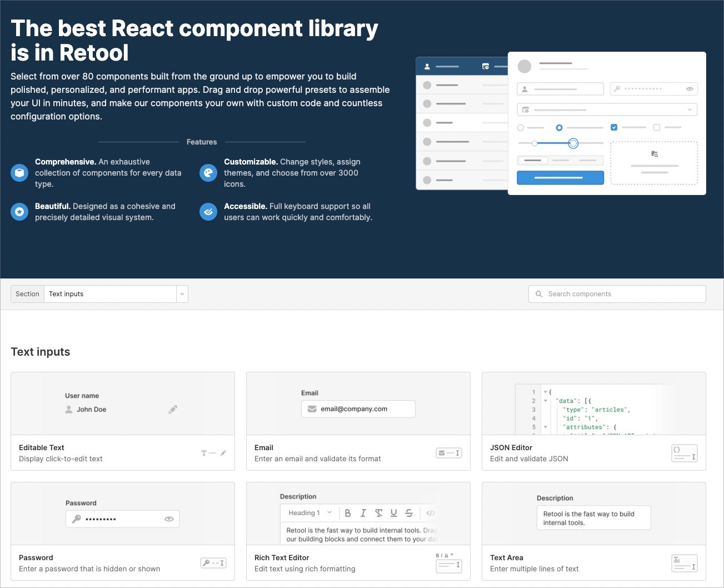Screen dimensions: 724x588
Task: Toggle password visibility eye icon
Action: coord(169,519)
